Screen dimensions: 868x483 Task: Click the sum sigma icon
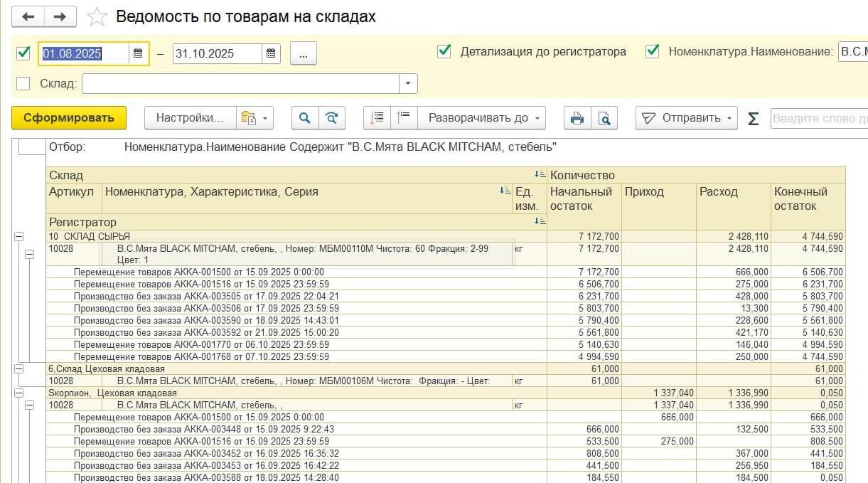[x=754, y=119]
